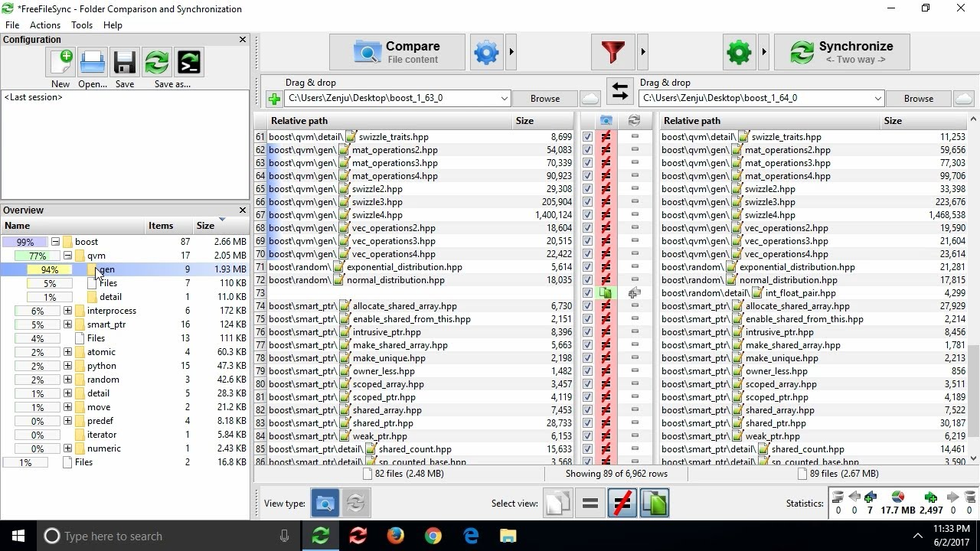Open the Actions menu
The image size is (980, 551).
[x=44, y=24]
